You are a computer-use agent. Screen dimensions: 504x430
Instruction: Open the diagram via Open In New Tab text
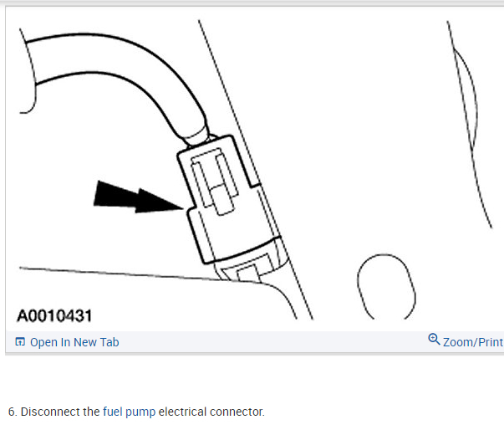coord(74,342)
